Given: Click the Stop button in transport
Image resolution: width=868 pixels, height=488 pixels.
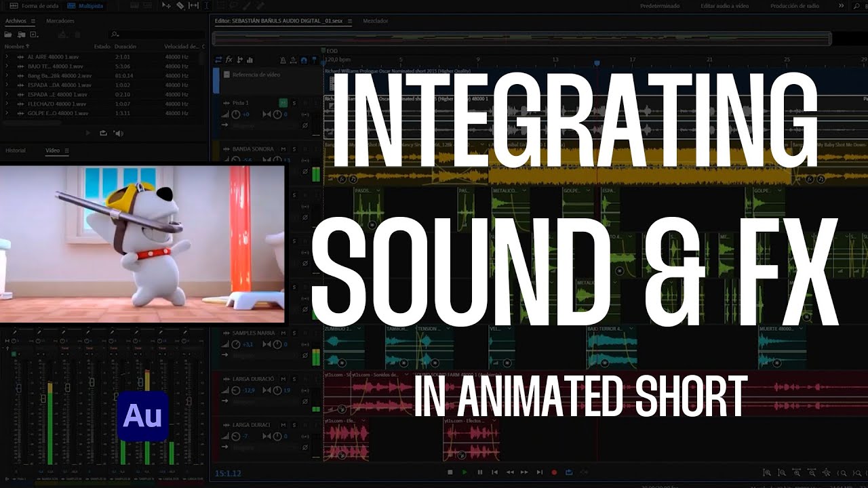Looking at the screenshot, I should 450,472.
